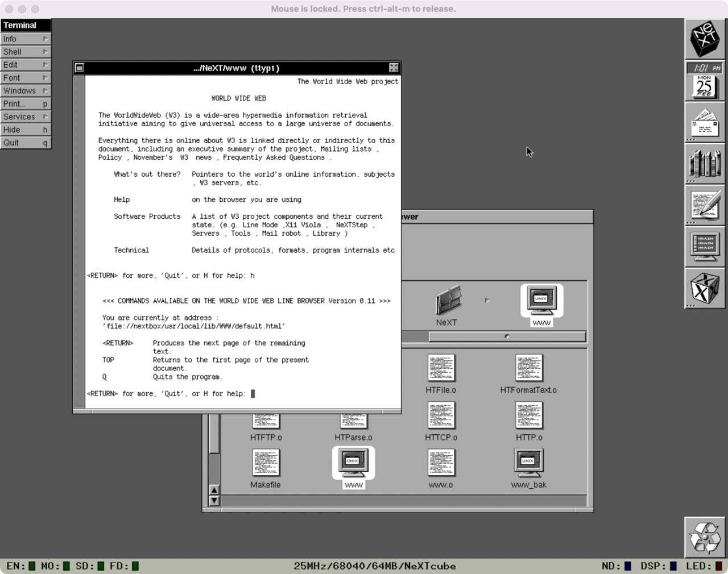Open the Librarian books icon in dock
This screenshot has width=728, height=574.
[x=705, y=164]
